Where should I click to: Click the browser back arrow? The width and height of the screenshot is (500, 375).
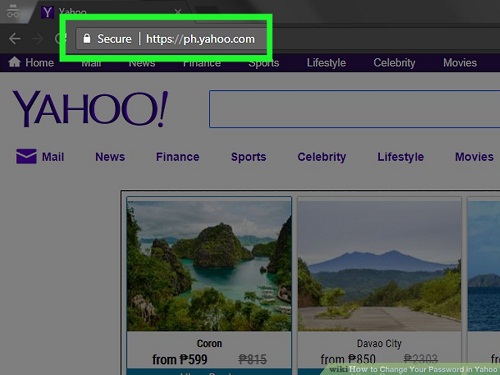(14, 39)
